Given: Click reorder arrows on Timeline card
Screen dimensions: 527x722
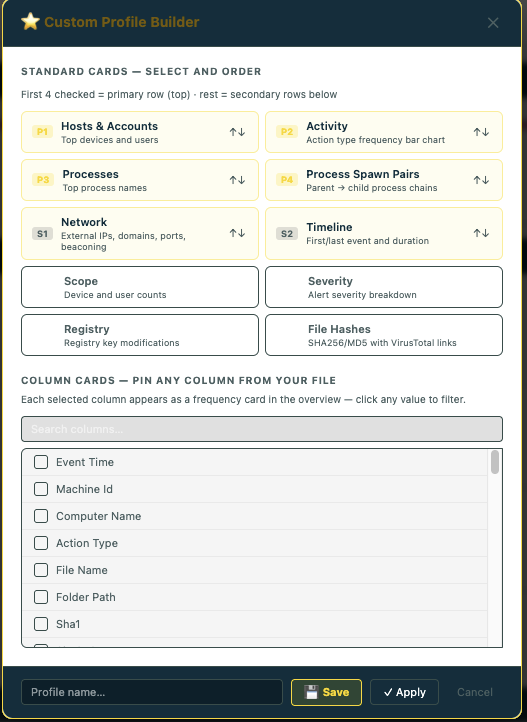Looking at the screenshot, I should point(481,233).
